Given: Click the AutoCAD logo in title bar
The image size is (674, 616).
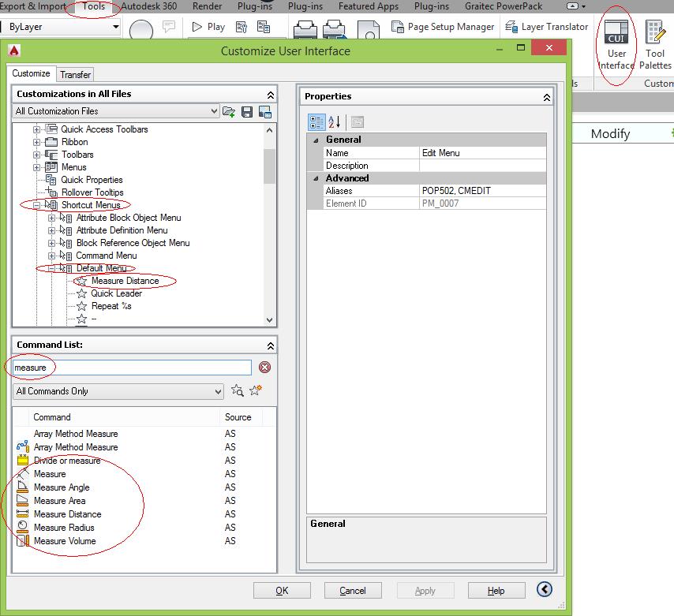Looking at the screenshot, I should coord(14,51).
